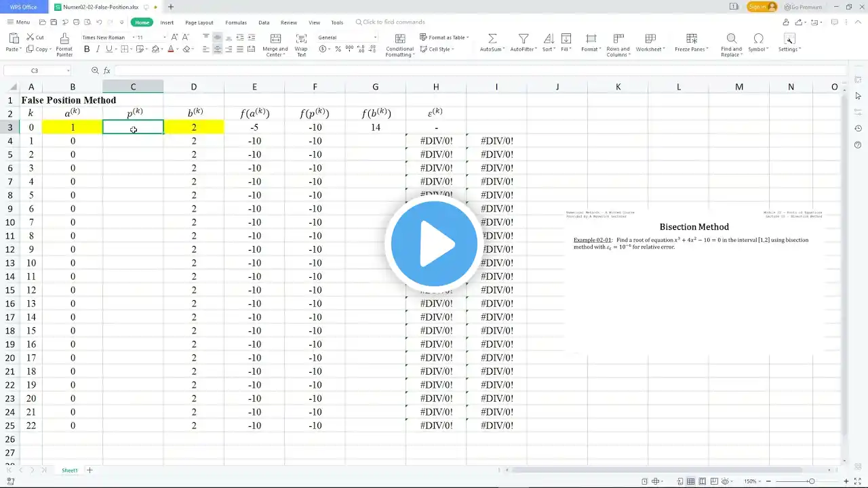This screenshot has height=488, width=868.
Task: Click the zoom slider in the status bar
Action: (811, 481)
